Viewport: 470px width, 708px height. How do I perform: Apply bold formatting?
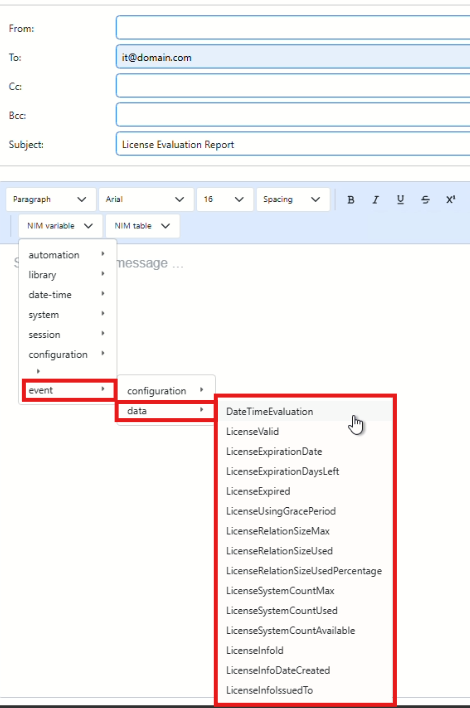(351, 200)
